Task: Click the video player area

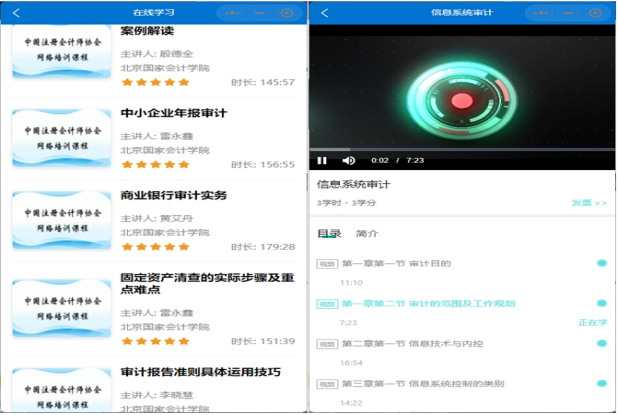Action: (460, 90)
